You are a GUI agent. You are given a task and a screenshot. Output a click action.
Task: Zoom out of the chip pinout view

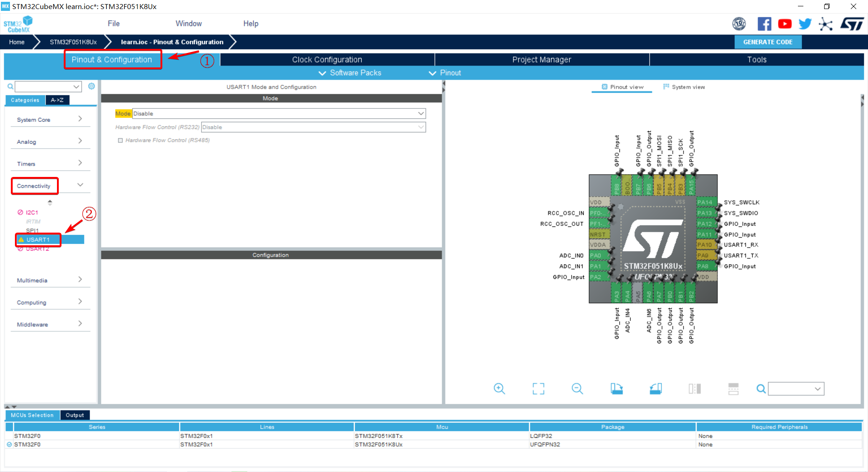click(577, 388)
